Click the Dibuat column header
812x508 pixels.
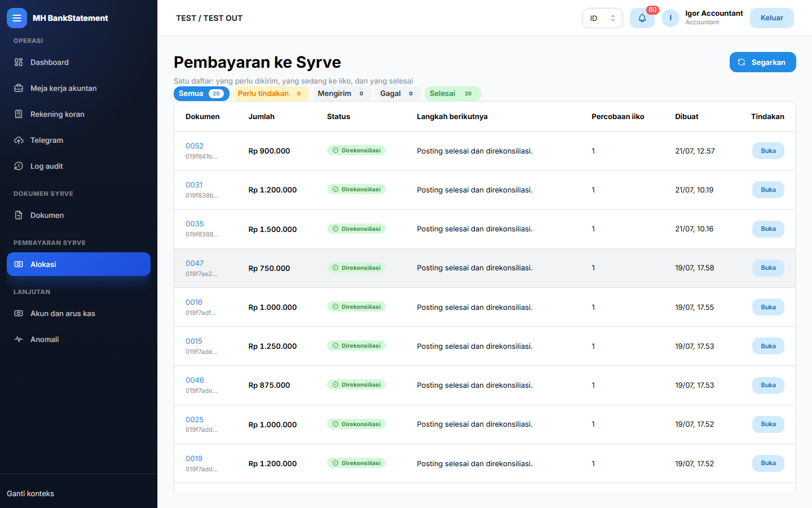pyautogui.click(x=687, y=116)
